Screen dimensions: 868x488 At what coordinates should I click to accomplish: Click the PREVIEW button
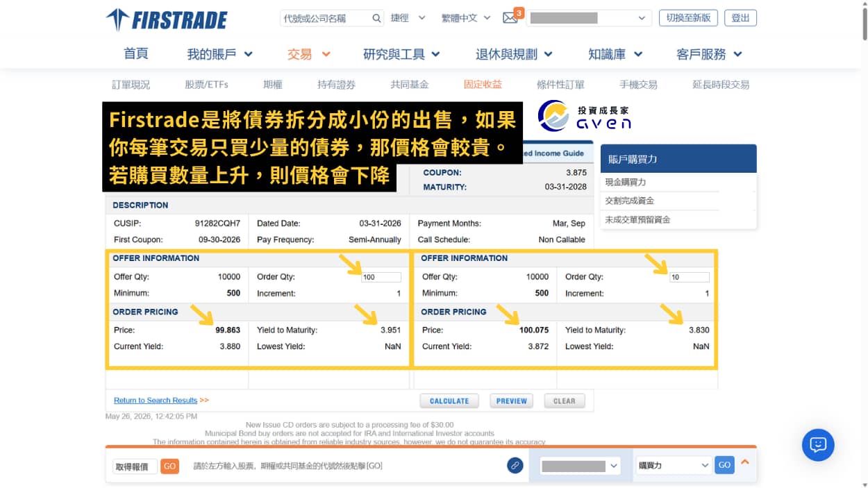[x=512, y=401]
